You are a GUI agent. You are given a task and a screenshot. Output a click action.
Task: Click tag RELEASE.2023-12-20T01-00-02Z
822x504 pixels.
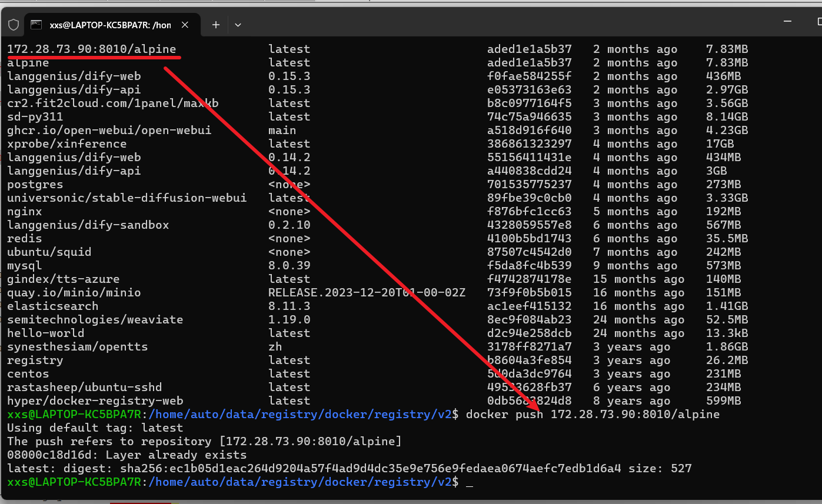click(367, 293)
